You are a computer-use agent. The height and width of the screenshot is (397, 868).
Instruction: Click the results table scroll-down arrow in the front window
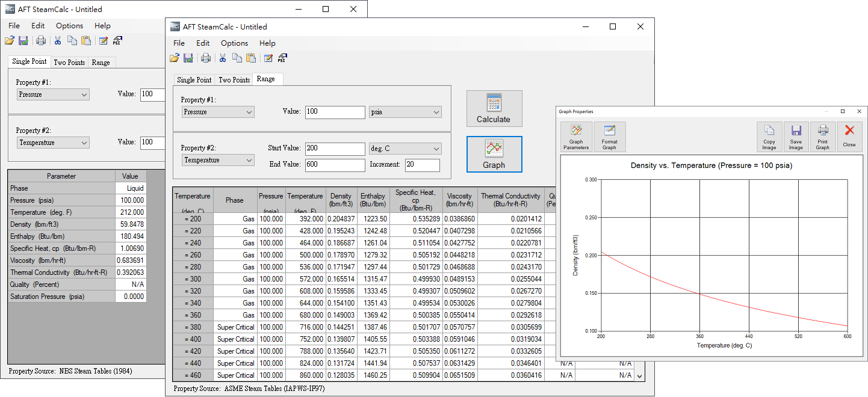coord(639,375)
